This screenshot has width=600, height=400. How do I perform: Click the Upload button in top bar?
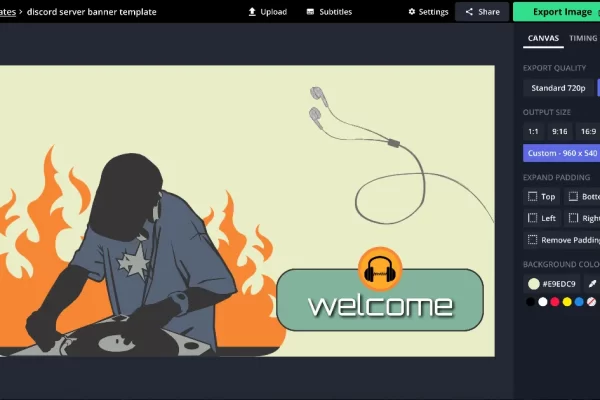coord(267,12)
